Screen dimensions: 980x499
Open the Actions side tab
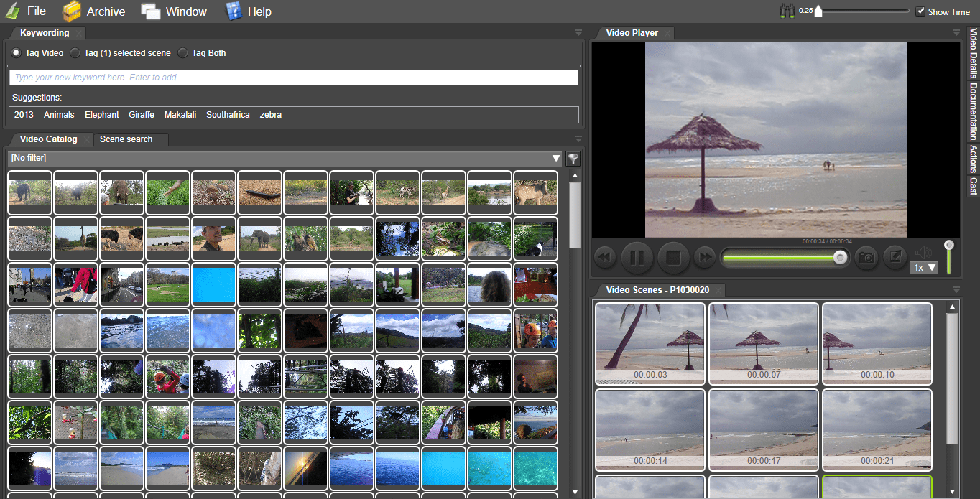coord(974,159)
